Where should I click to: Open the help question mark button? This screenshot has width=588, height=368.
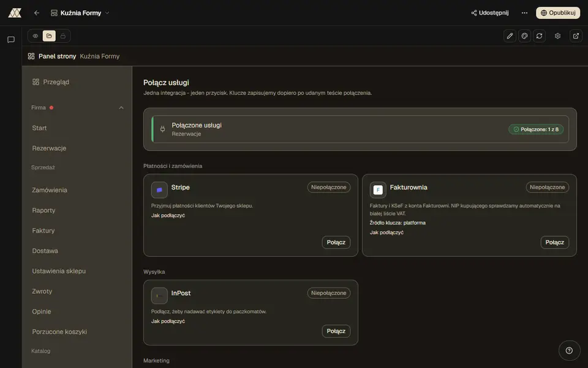click(569, 350)
